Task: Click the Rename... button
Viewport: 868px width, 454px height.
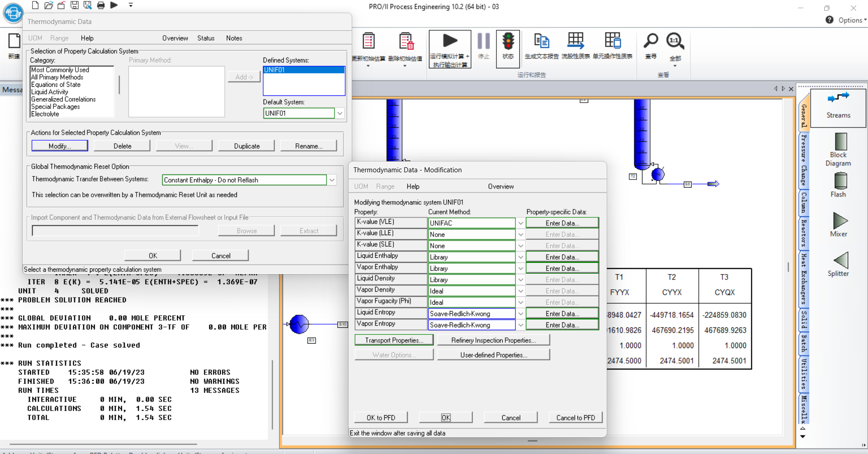Action: 309,146
